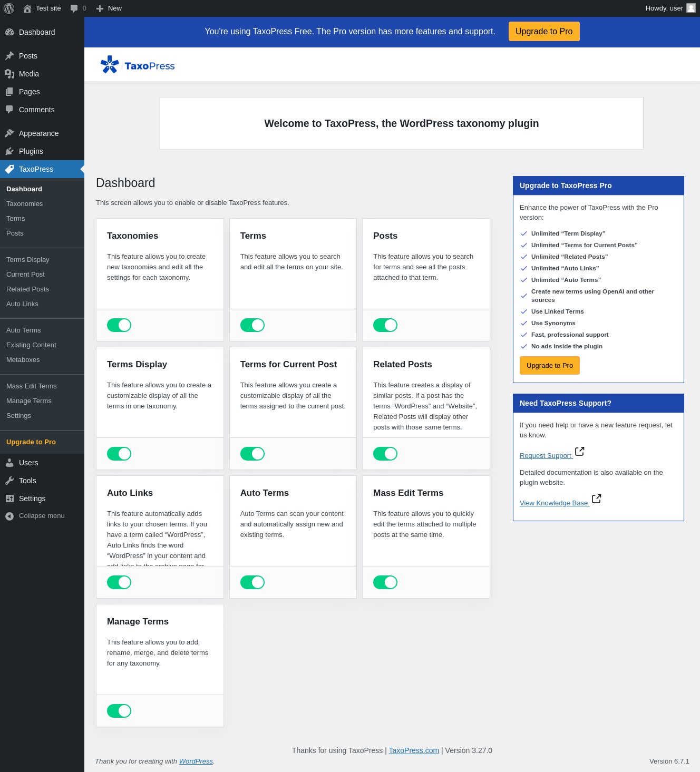This screenshot has height=772, width=700.
Task: Toggle off the Terms feature card
Action: tap(252, 325)
